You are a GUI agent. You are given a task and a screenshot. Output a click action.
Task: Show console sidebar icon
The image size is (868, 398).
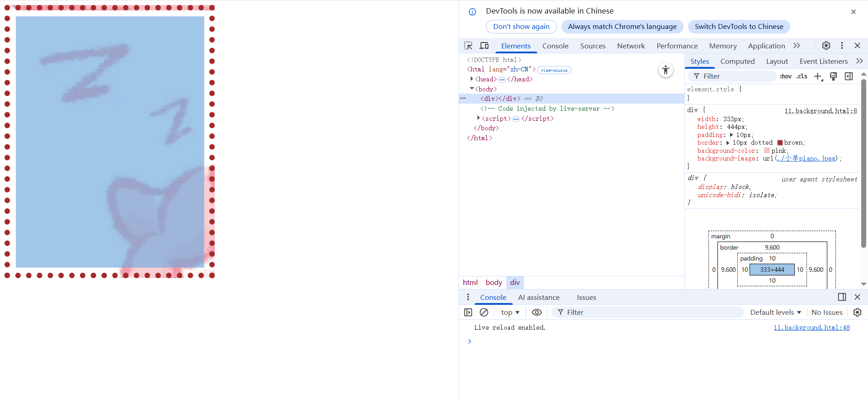pyautogui.click(x=468, y=313)
